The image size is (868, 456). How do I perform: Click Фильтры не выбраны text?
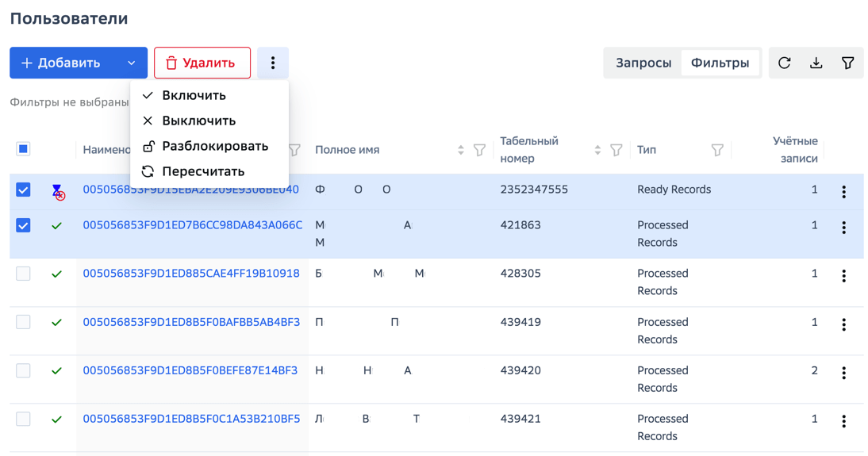[69, 102]
